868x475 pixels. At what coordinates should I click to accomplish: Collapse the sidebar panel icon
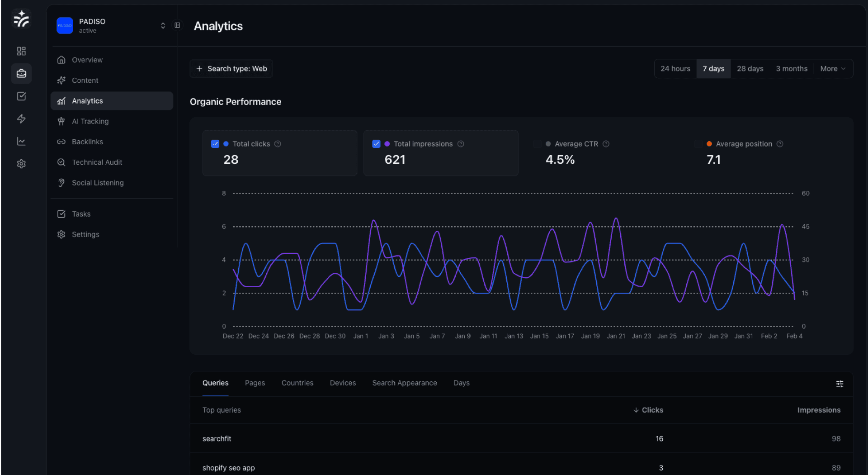click(177, 25)
